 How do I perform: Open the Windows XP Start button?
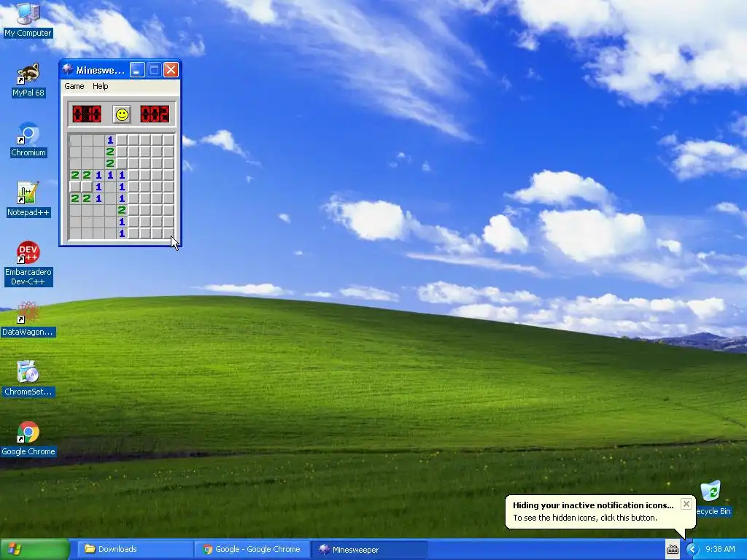(35, 549)
